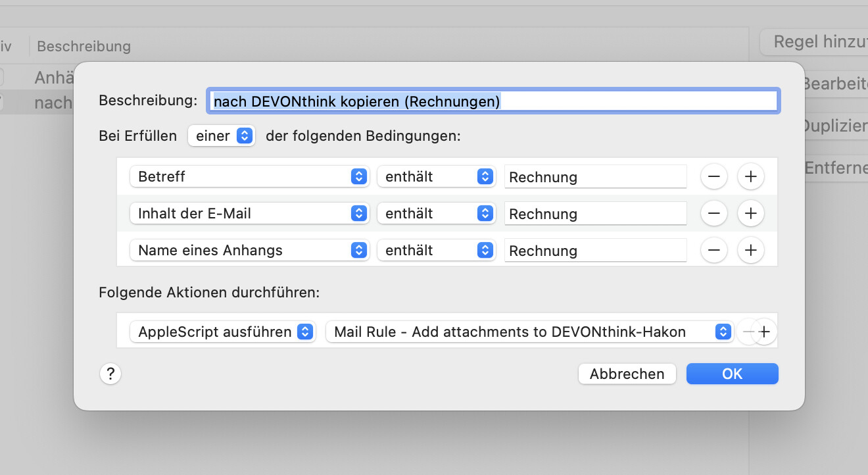Click the Beschreibung text field
The height and width of the screenshot is (475, 868).
pos(493,101)
